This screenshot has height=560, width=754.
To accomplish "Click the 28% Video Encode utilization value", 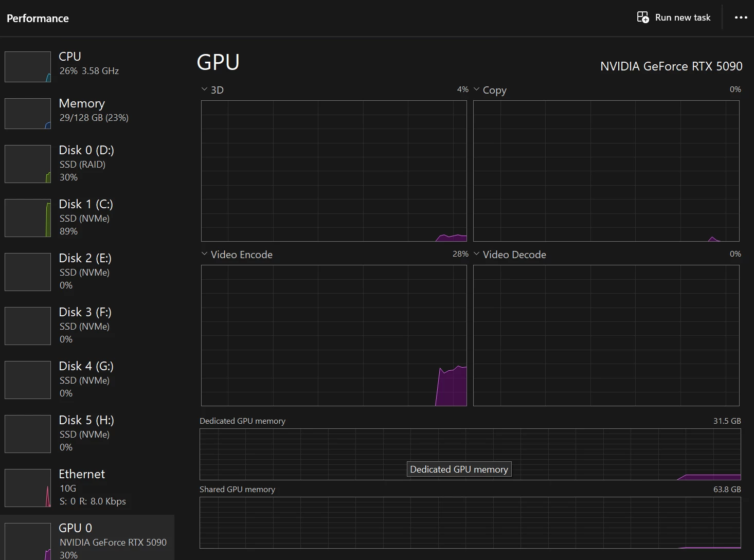I will coord(460,254).
